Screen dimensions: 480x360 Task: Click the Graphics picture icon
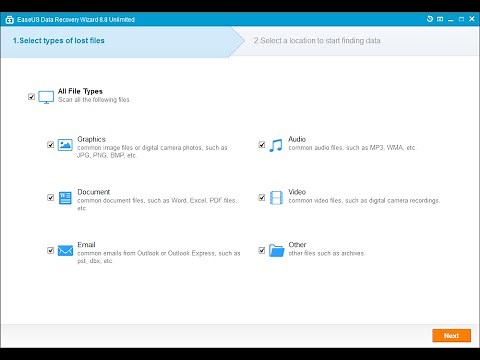pyautogui.click(x=65, y=145)
